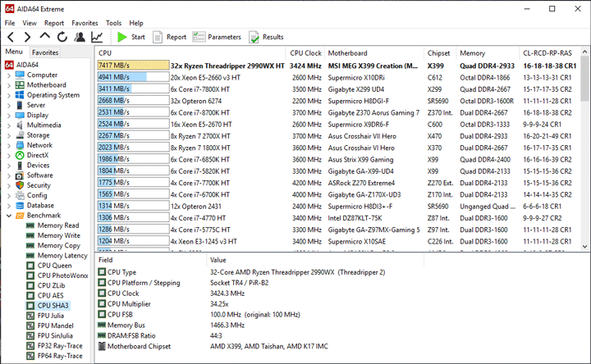Image resolution: width=591 pixels, height=364 pixels.
Task: Start the benchmark with Start button
Action: [131, 37]
